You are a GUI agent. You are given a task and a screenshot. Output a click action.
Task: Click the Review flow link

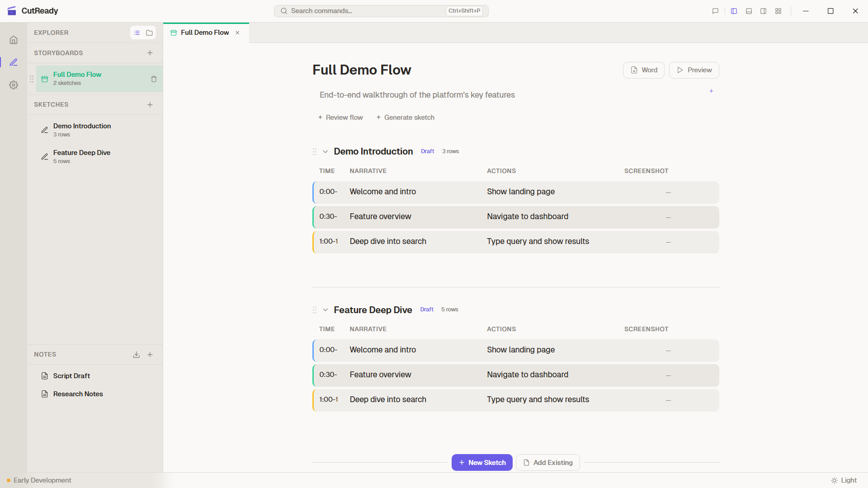pyautogui.click(x=341, y=117)
